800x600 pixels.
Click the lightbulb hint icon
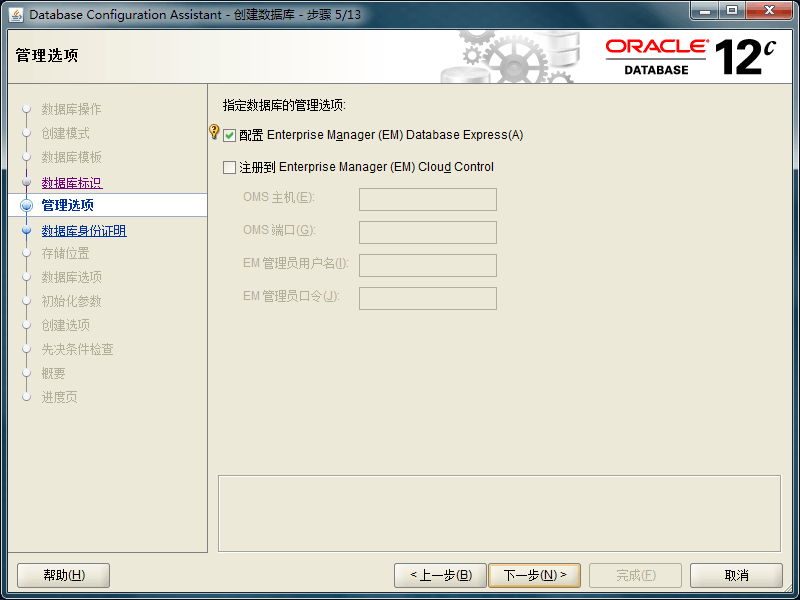213,132
